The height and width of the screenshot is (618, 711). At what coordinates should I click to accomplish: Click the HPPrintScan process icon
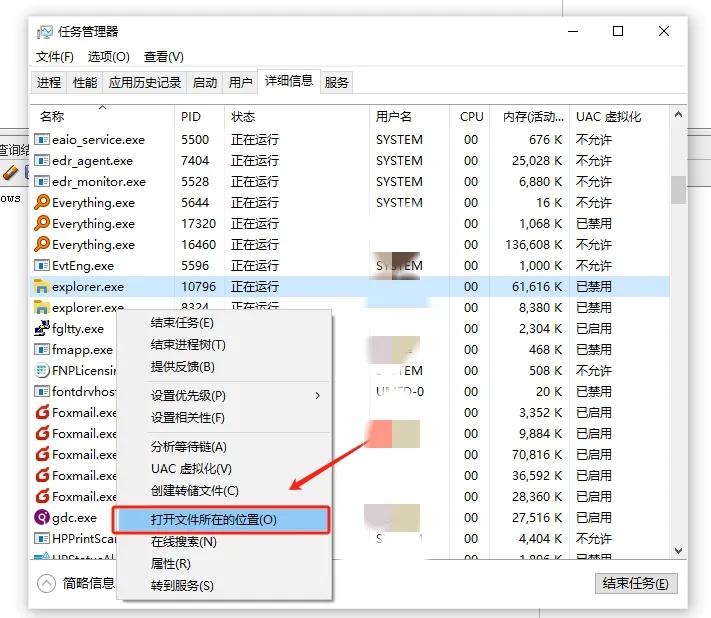click(42, 538)
